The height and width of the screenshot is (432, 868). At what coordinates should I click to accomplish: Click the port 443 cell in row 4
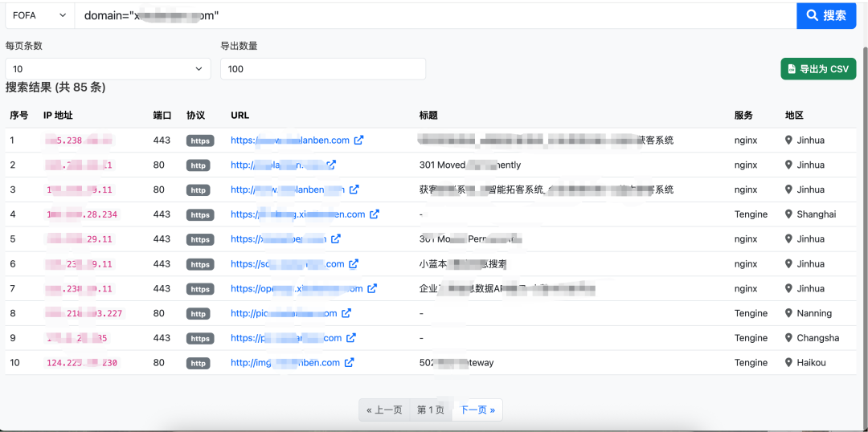(x=162, y=214)
